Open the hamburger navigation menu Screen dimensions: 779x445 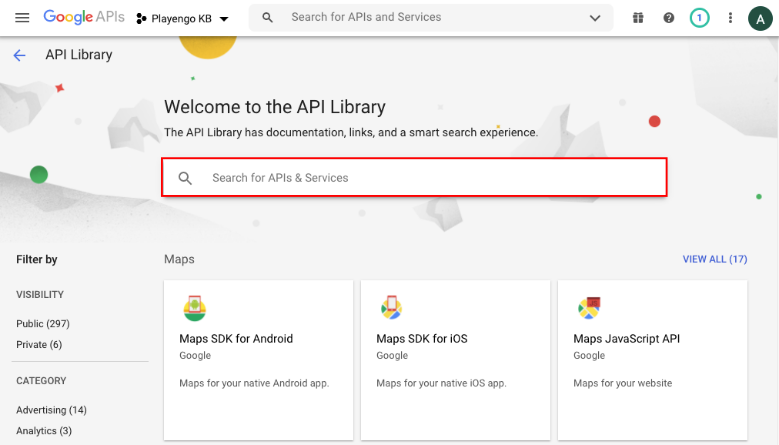(22, 18)
